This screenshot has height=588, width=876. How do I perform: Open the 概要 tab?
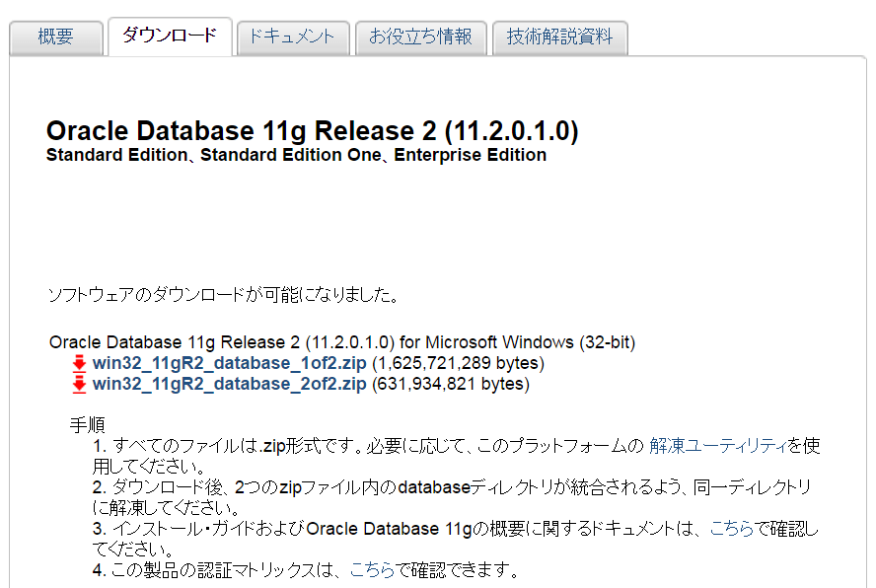point(56,37)
